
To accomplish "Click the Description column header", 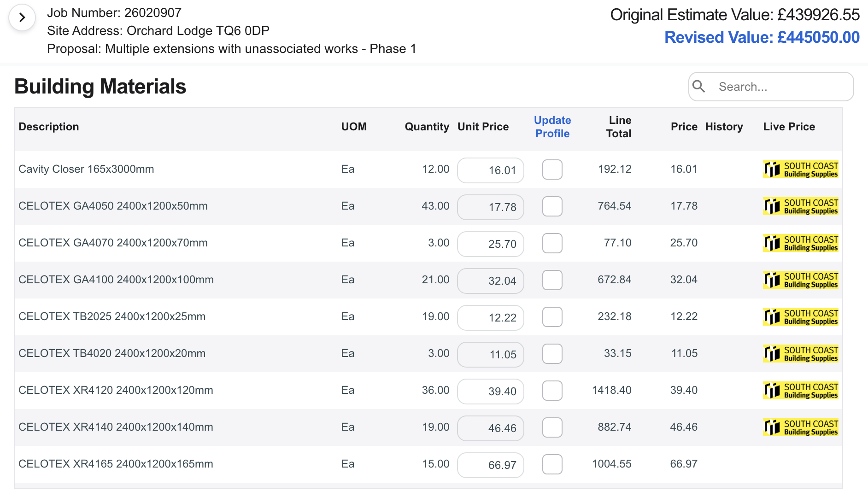I will (49, 127).
